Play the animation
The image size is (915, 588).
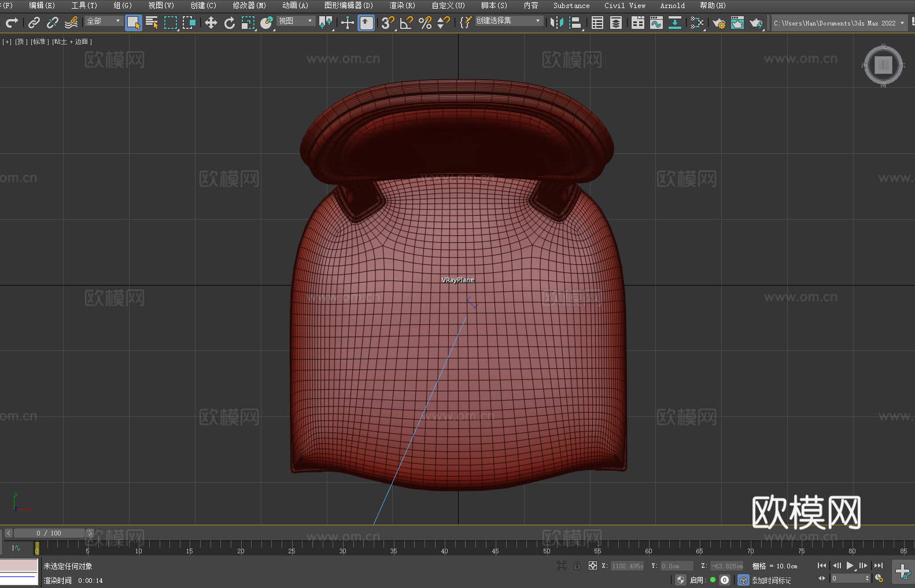(x=850, y=565)
